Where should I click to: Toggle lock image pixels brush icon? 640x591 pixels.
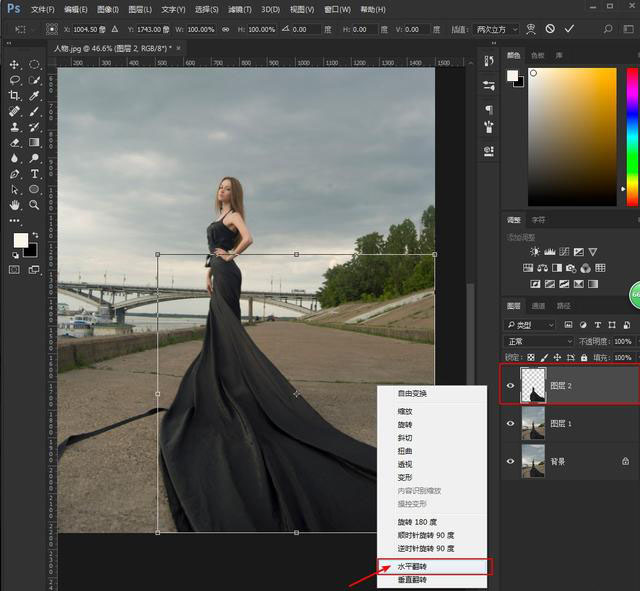tap(544, 358)
